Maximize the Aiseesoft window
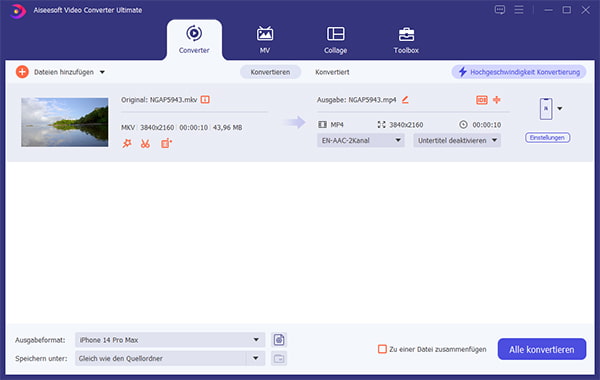The width and height of the screenshot is (600, 380). 567,10
